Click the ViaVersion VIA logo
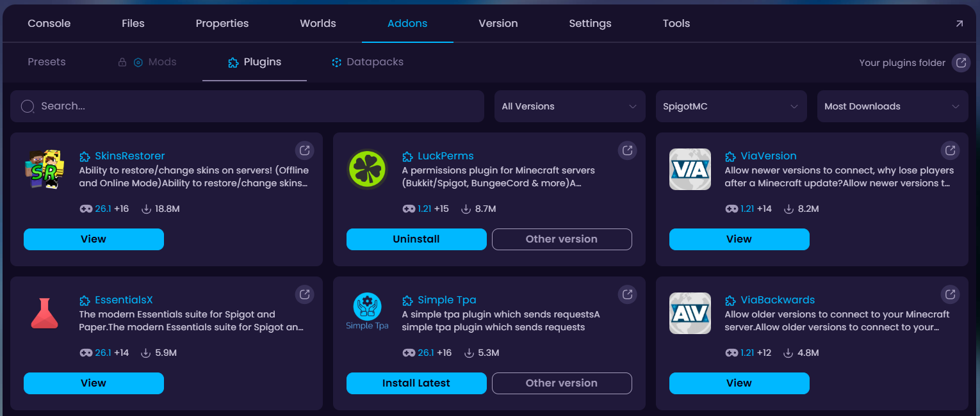This screenshot has height=416, width=980. (x=690, y=169)
